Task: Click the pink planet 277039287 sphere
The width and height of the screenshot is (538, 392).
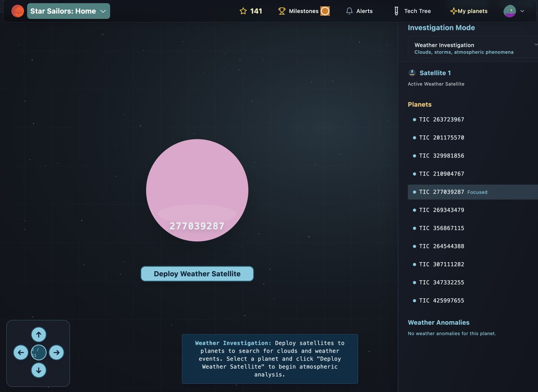Action: click(197, 190)
